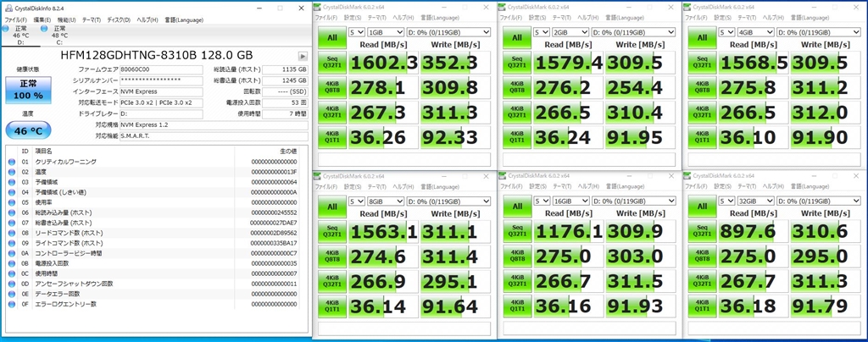Click the 46 °C temperature button
The height and width of the screenshot is (342, 868).
pos(28,131)
